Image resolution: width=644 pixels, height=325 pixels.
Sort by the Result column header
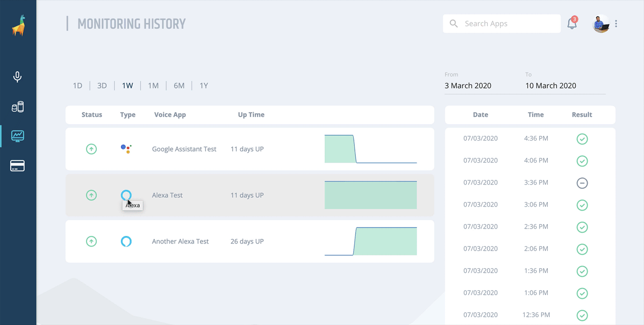[x=582, y=115]
